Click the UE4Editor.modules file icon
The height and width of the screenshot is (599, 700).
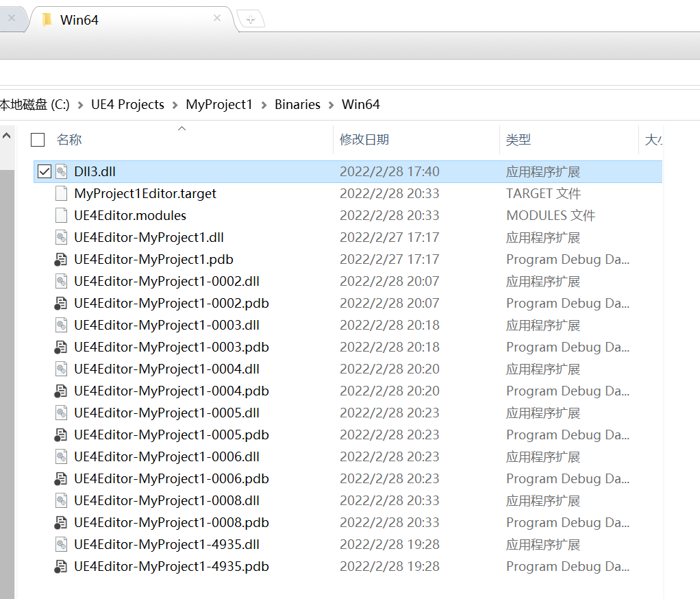tap(61, 215)
